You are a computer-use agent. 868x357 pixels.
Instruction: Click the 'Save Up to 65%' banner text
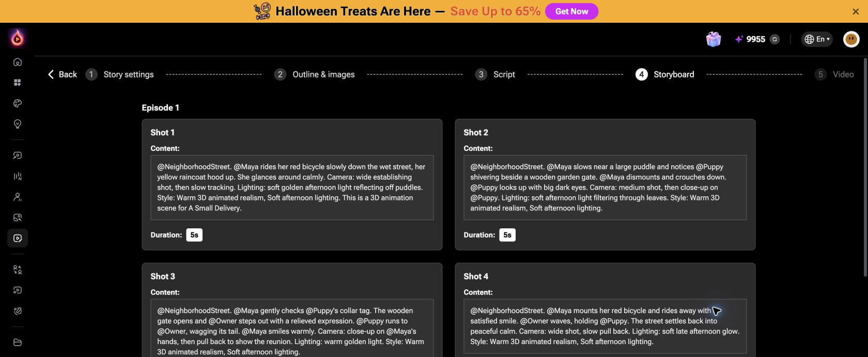[495, 11]
